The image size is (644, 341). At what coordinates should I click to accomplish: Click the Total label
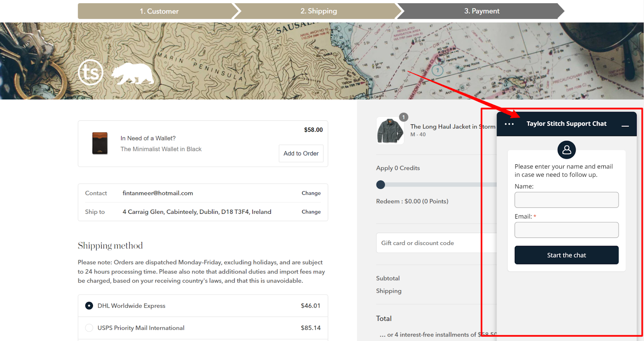click(384, 318)
